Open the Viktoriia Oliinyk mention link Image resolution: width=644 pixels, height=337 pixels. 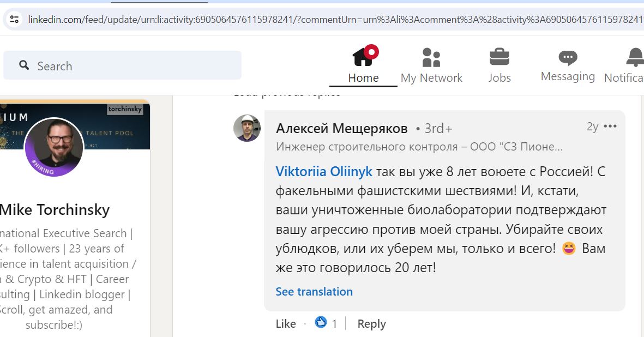pos(324,171)
